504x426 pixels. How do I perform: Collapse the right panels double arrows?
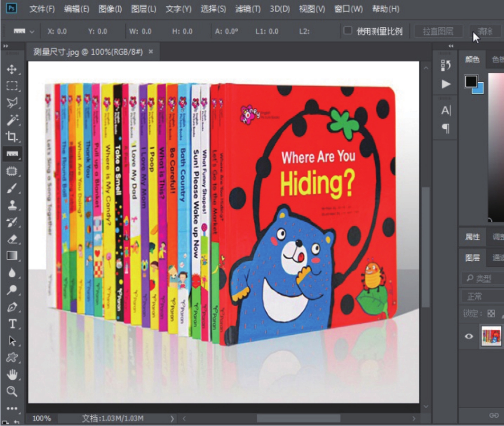tap(451, 46)
